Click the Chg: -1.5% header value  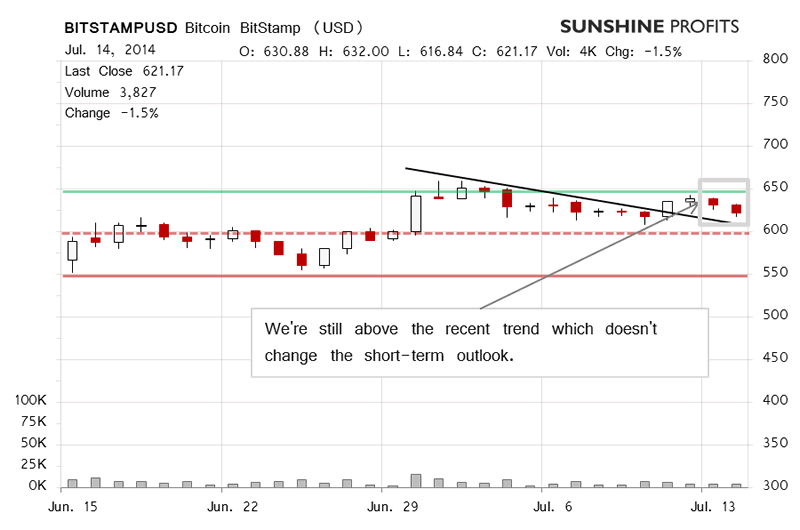[643, 52]
